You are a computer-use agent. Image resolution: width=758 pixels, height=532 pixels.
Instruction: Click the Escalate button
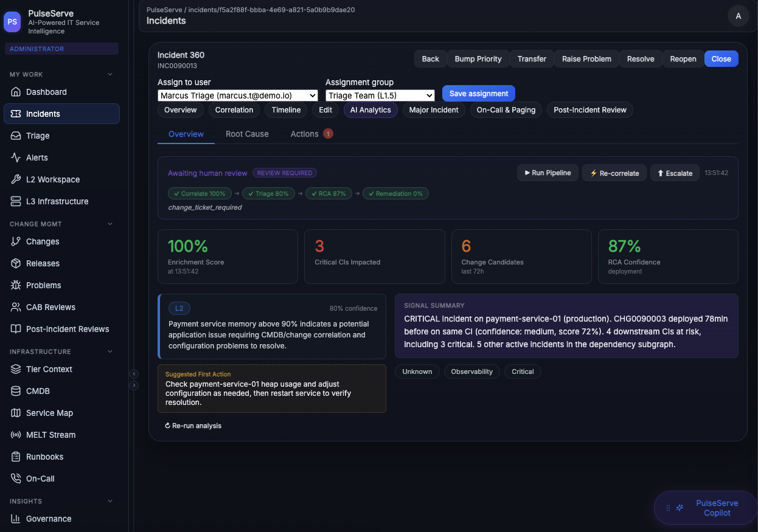coord(675,173)
